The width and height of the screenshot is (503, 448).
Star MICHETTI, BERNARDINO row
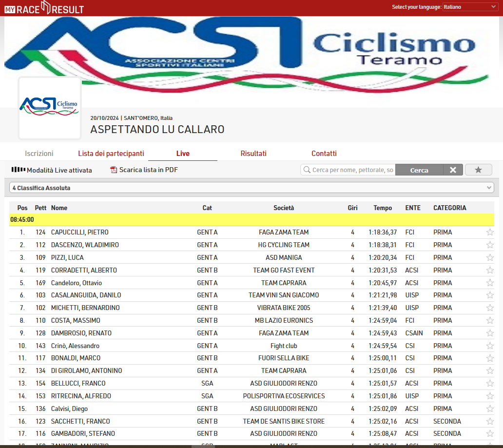(x=490, y=308)
